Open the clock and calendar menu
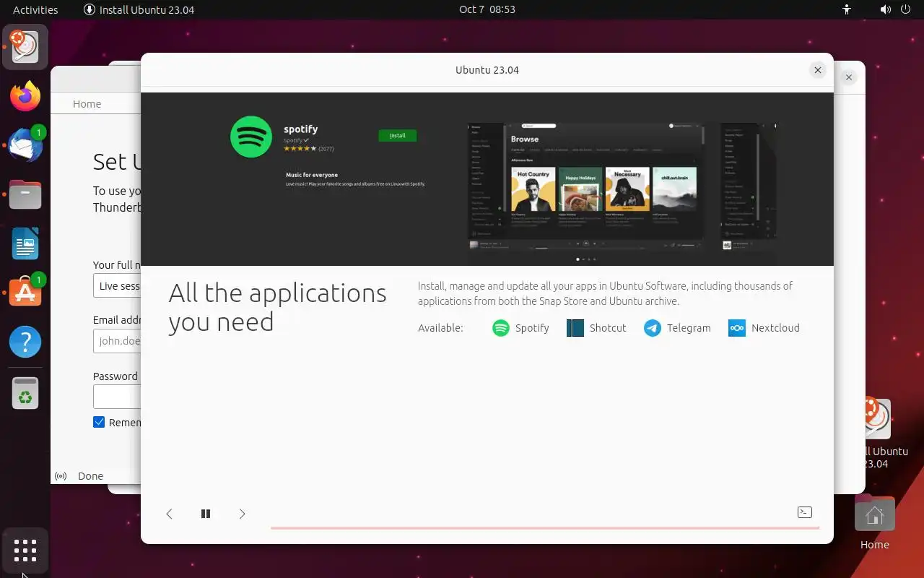924x578 pixels. (487, 9)
